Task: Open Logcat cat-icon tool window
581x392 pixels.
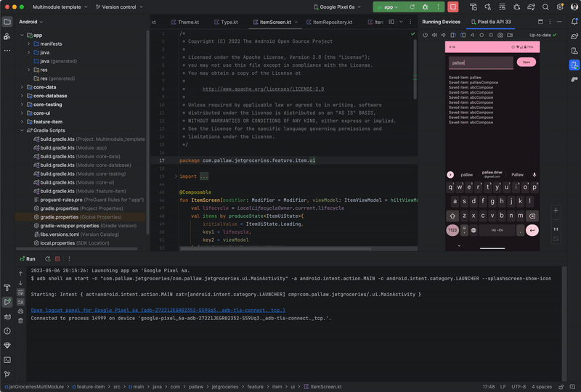Action: (x=7, y=317)
